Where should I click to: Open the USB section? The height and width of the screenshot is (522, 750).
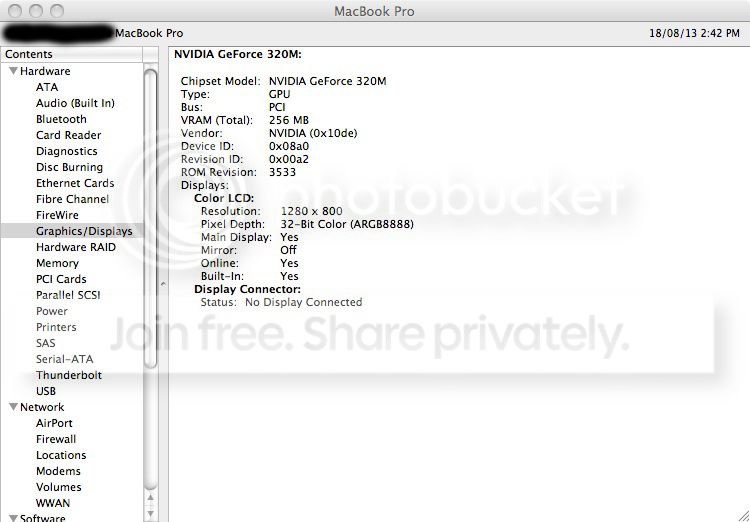tap(46, 391)
